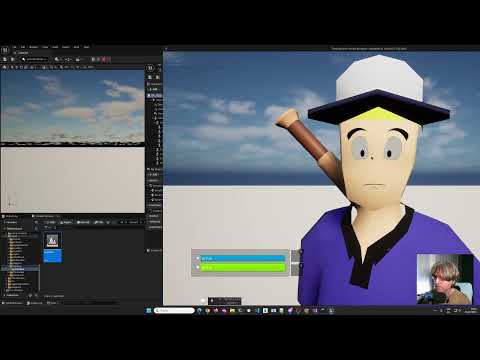480x360 pixels.
Task: Click the Import button in Content Browser
Action: (x=66, y=222)
